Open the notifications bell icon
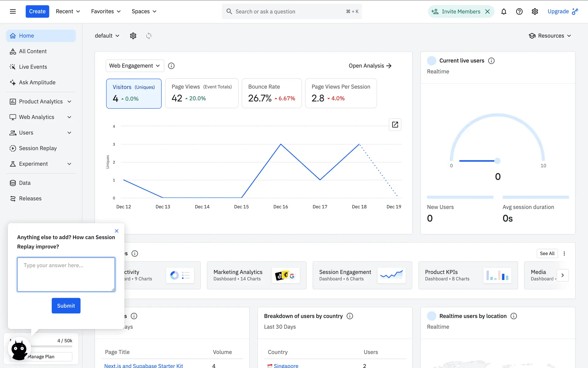This screenshot has width=588, height=368. [503, 12]
